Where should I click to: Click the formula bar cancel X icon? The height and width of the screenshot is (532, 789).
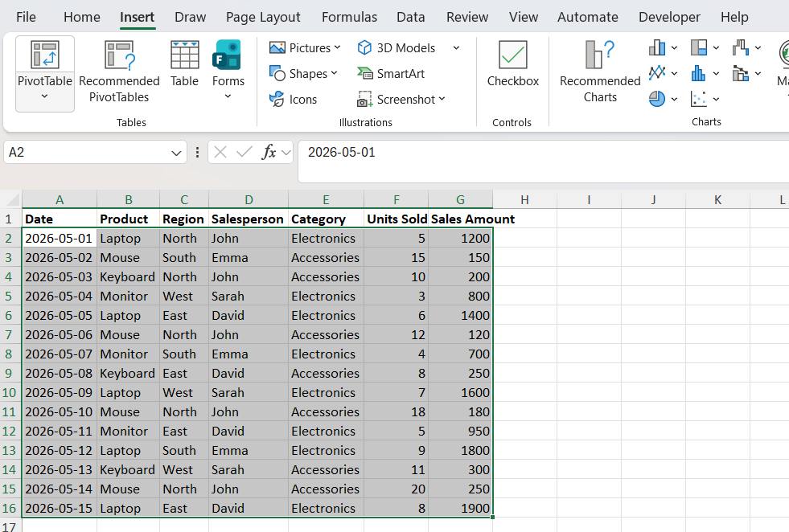pos(220,152)
